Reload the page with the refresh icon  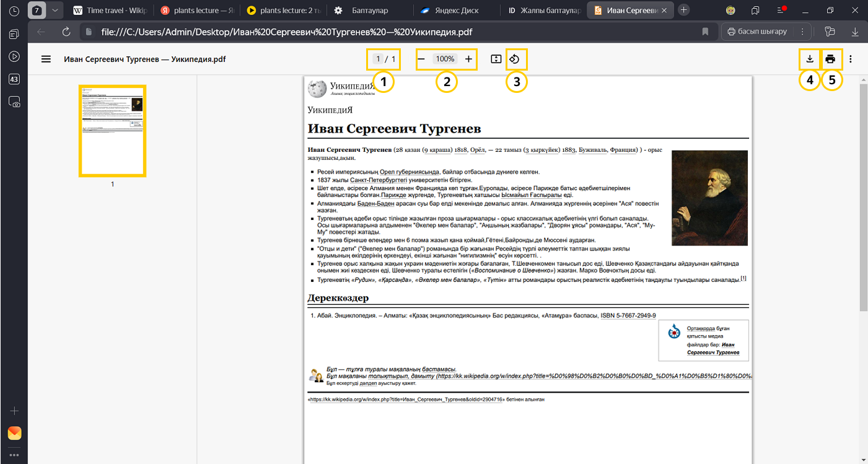[x=66, y=32]
